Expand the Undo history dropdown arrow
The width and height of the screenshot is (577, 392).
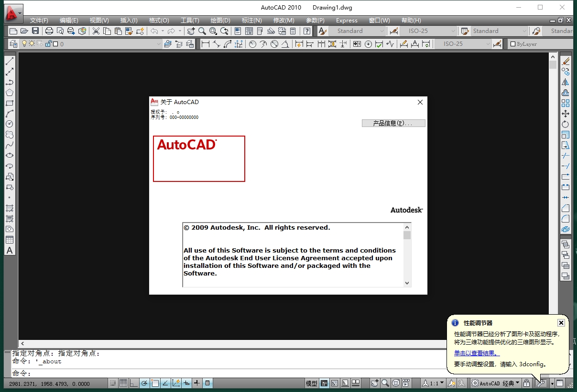[163, 31]
